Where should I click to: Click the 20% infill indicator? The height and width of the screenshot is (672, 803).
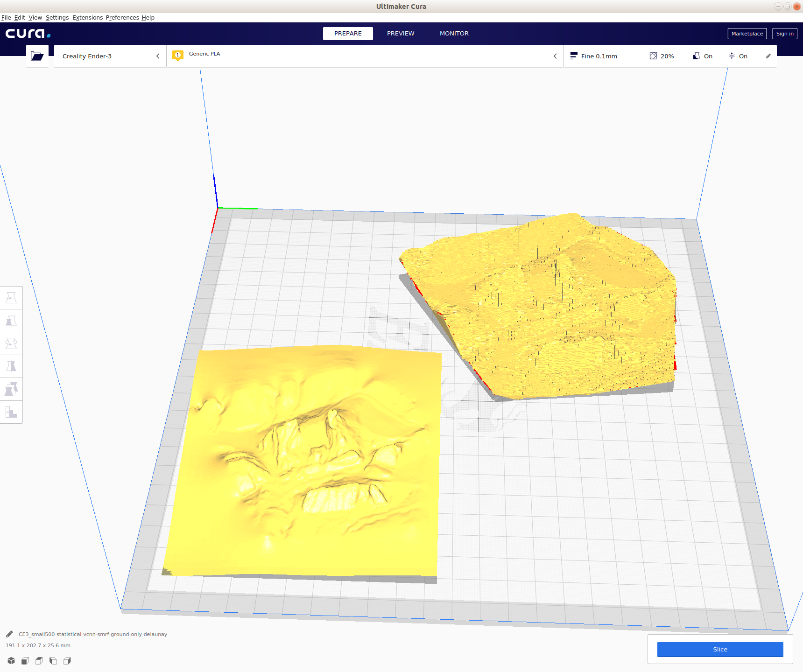(x=662, y=56)
